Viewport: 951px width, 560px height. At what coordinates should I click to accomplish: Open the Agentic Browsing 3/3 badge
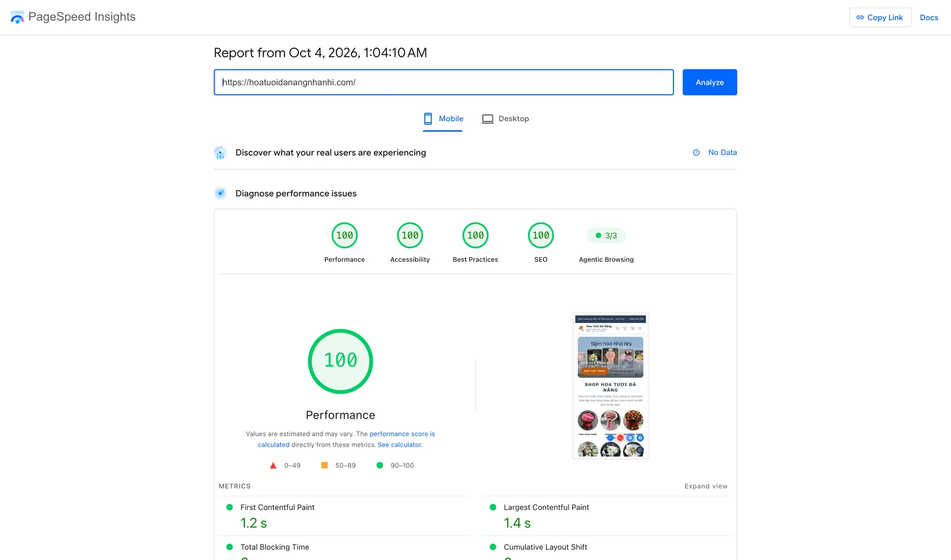coord(606,236)
